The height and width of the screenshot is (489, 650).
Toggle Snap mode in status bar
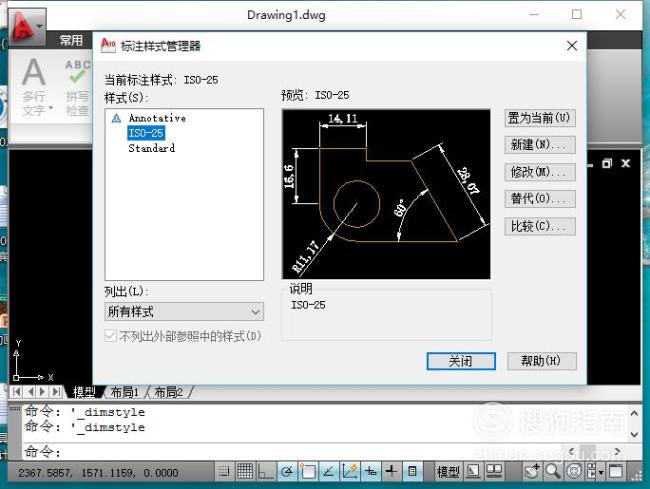(x=224, y=471)
